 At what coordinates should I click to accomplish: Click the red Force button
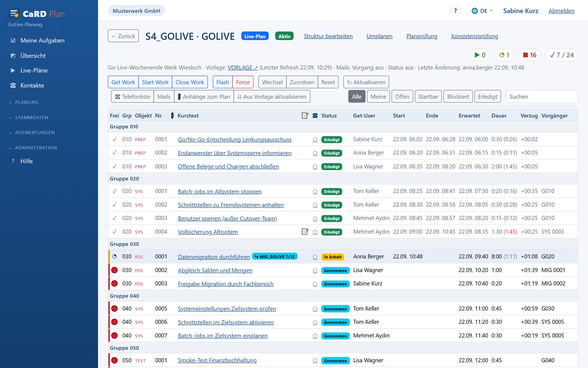point(243,82)
